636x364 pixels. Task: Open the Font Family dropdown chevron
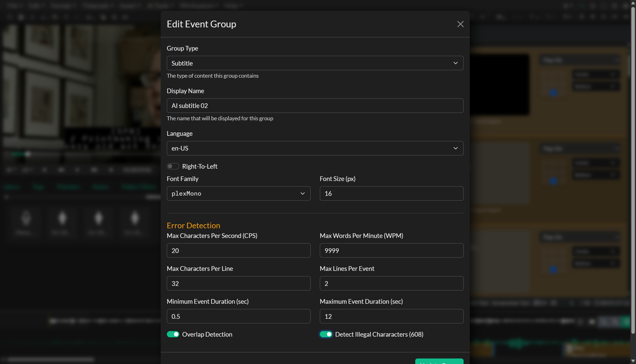click(x=303, y=193)
